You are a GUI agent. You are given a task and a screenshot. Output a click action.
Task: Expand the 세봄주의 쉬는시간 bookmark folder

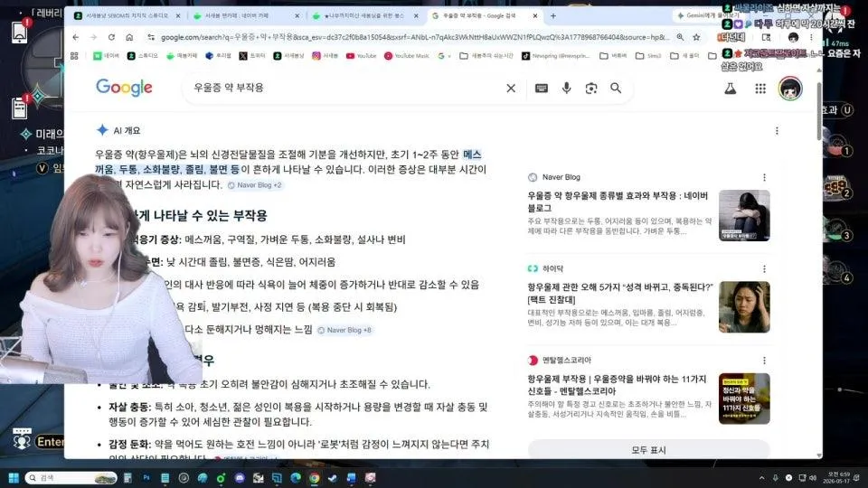pyautogui.click(x=486, y=56)
